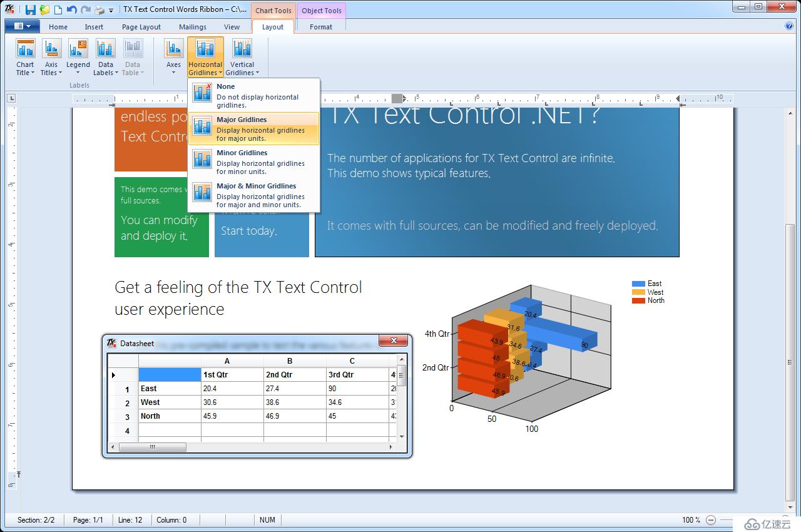
Task: Click the West row label cell
Action: pos(170,402)
